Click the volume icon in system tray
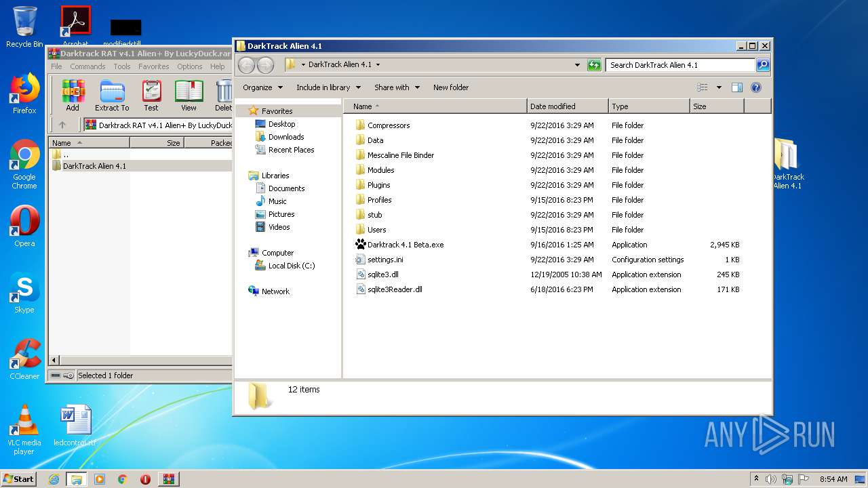Image resolution: width=868 pixels, height=488 pixels. coord(771,479)
